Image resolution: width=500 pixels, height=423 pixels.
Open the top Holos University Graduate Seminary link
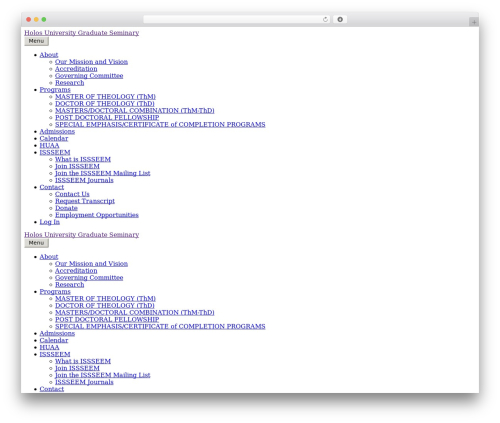[82, 33]
